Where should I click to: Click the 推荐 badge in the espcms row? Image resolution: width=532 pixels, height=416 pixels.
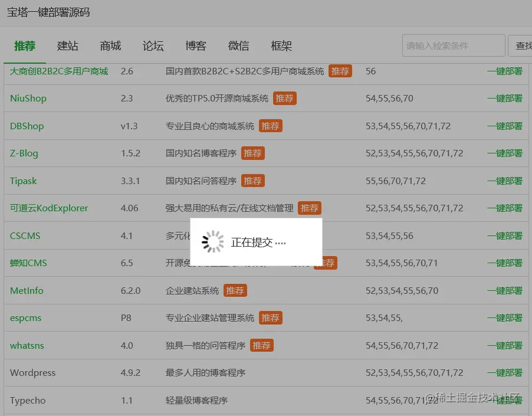pos(270,318)
